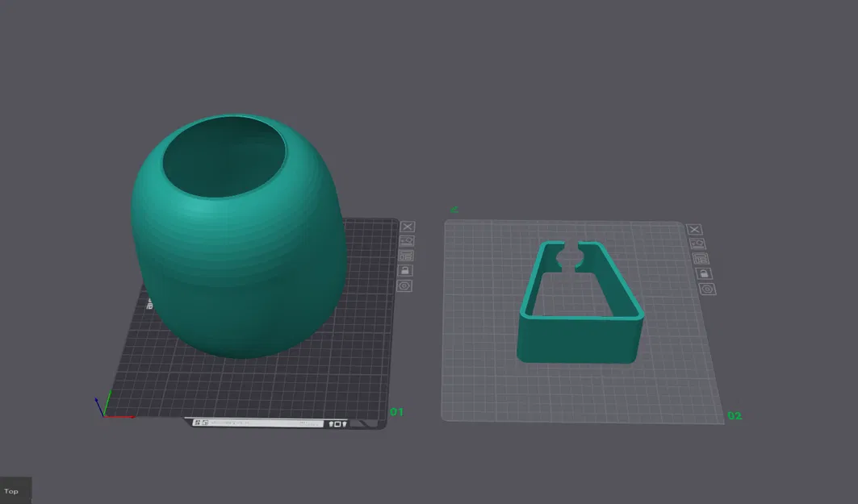Click the Top view indicator in bottom corner
Viewport: 858px width, 504px height.
[10, 490]
